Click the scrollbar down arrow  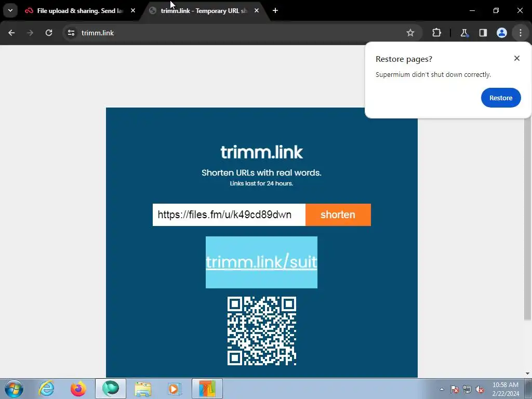pyautogui.click(x=527, y=373)
